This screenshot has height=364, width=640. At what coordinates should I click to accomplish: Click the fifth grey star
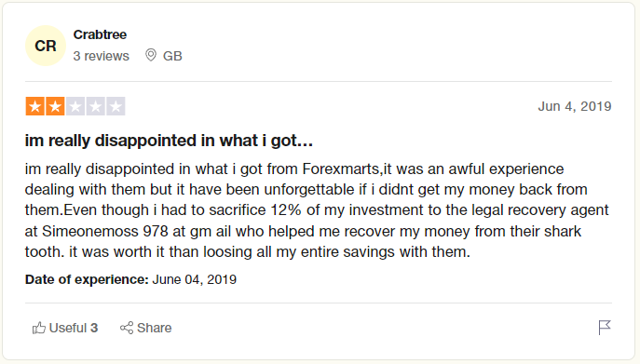point(116,106)
